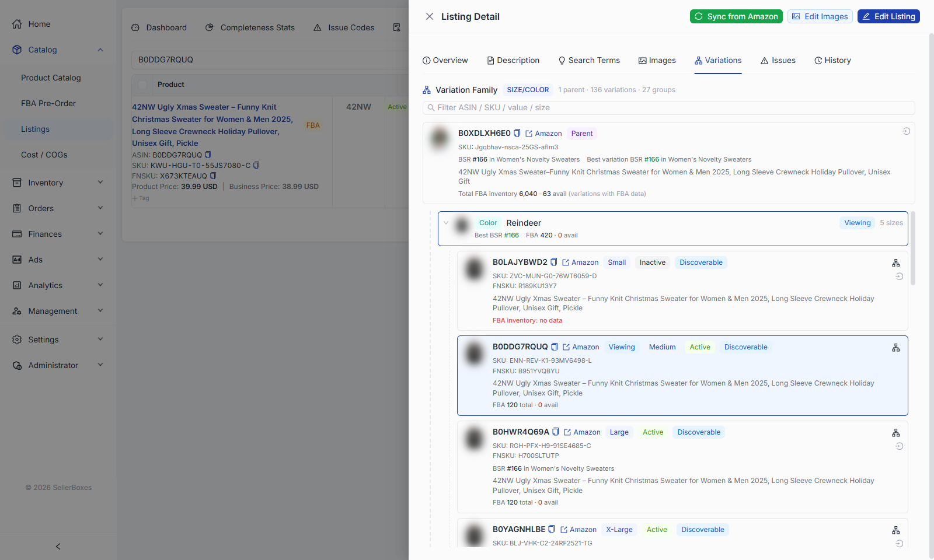Expand the Orders menu
Screen dimensions: 934x560
point(58,208)
